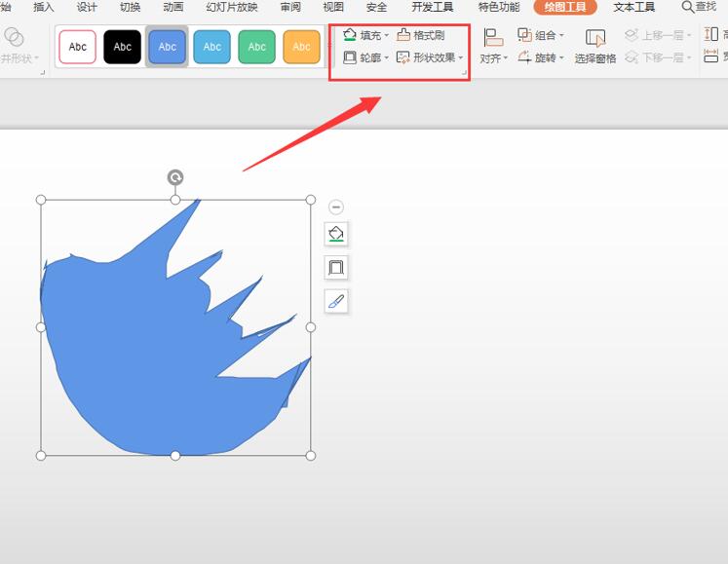Click 下移一层 send backward

(658, 57)
